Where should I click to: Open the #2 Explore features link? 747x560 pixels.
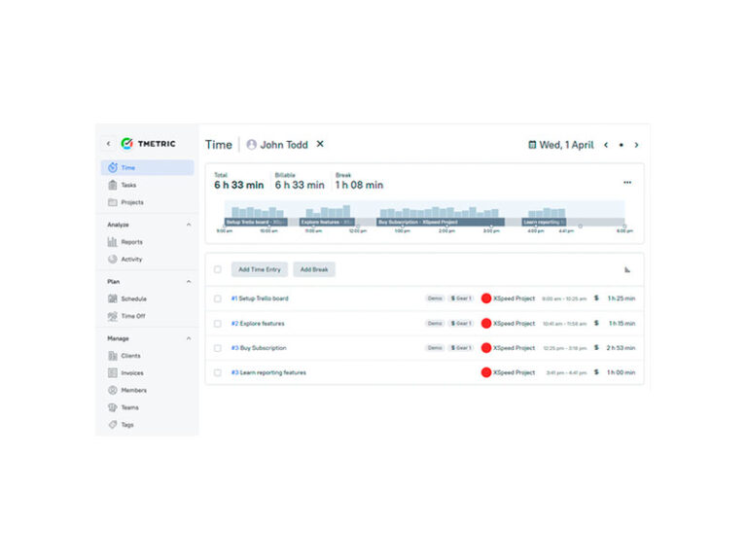coord(258,324)
